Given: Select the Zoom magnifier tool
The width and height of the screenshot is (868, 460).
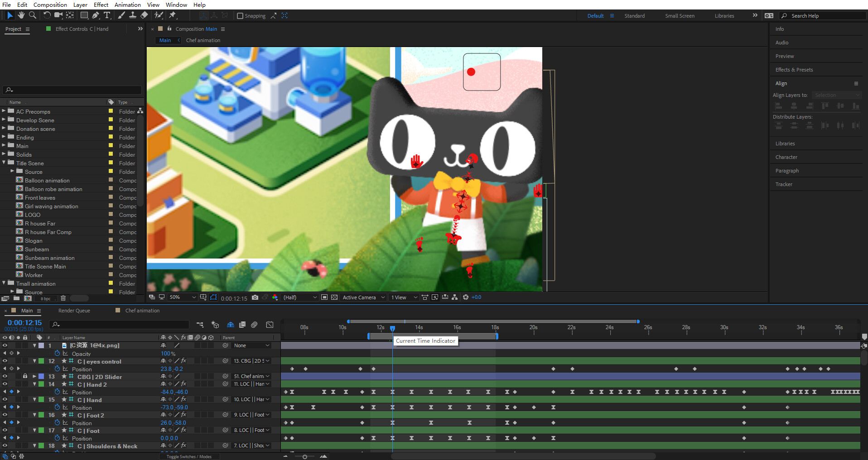Looking at the screenshot, I should coord(33,15).
